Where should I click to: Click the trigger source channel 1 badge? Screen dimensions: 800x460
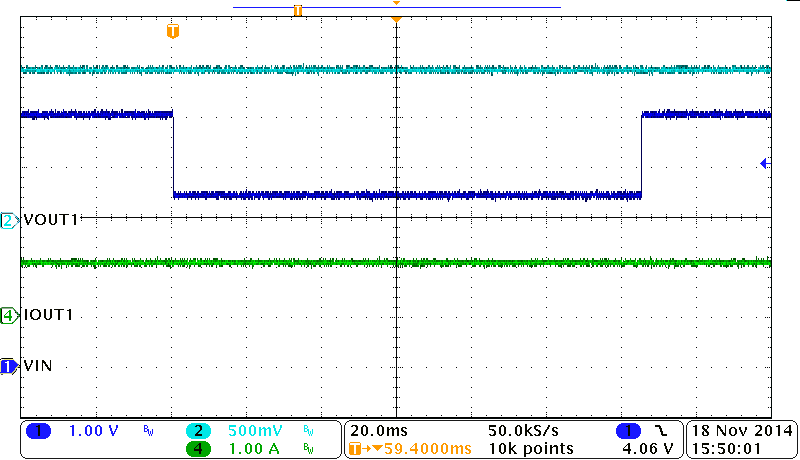click(627, 431)
